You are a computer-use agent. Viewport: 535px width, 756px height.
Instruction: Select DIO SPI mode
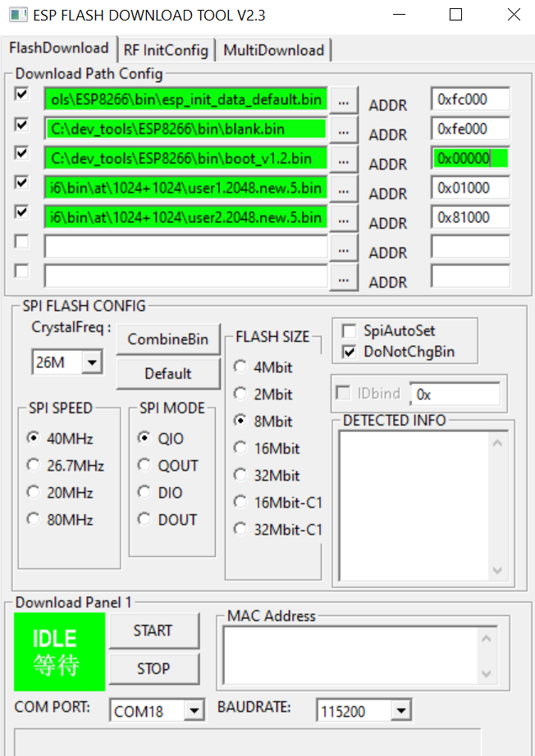[160, 492]
